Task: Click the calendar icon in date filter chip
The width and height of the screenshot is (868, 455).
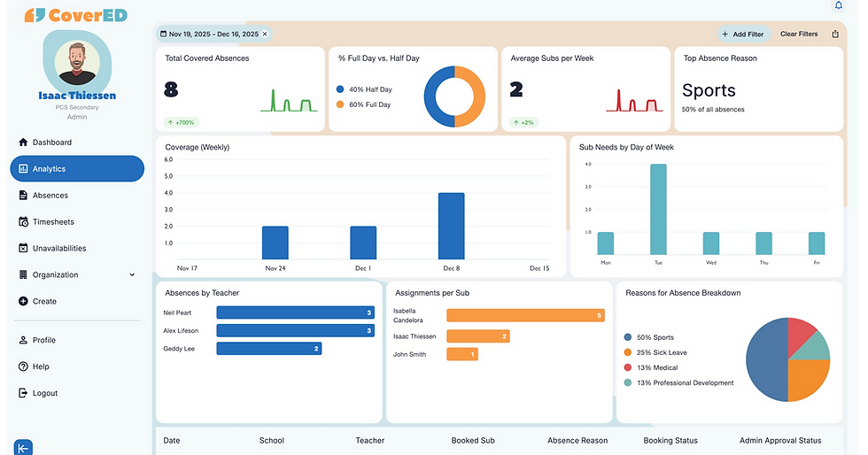Action: click(163, 34)
